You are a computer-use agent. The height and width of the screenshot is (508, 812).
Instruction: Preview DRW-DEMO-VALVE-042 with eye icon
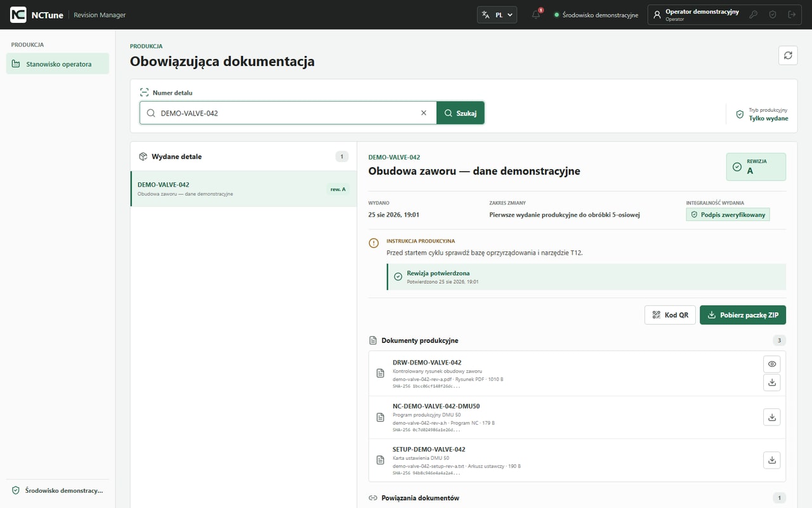coord(772,364)
